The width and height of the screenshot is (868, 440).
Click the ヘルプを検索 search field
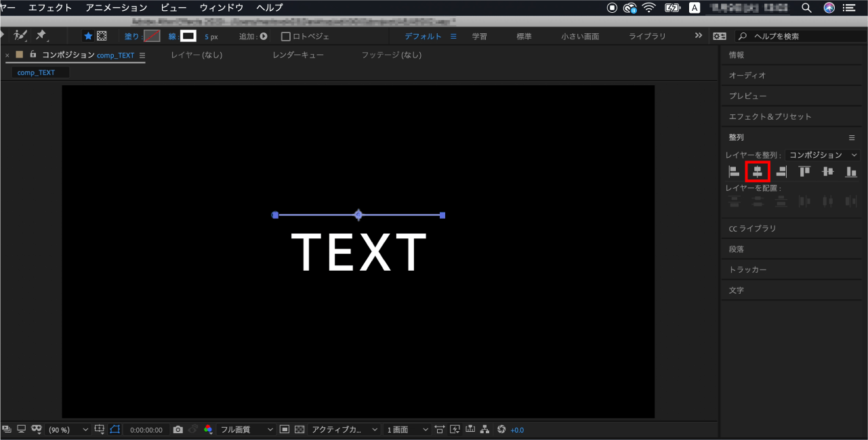(799, 37)
